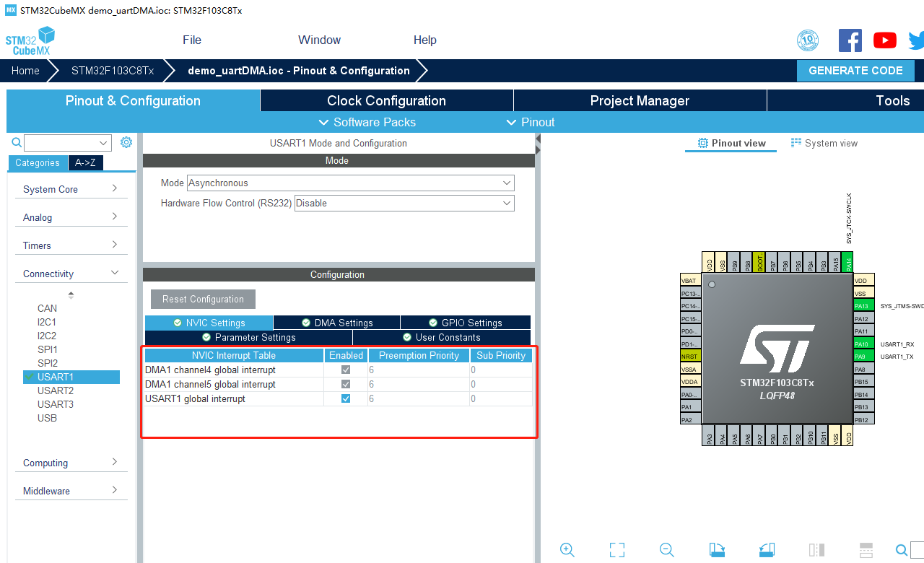The width and height of the screenshot is (924, 563).
Task: Select USART2 in the Connectivity list
Action: click(56, 390)
